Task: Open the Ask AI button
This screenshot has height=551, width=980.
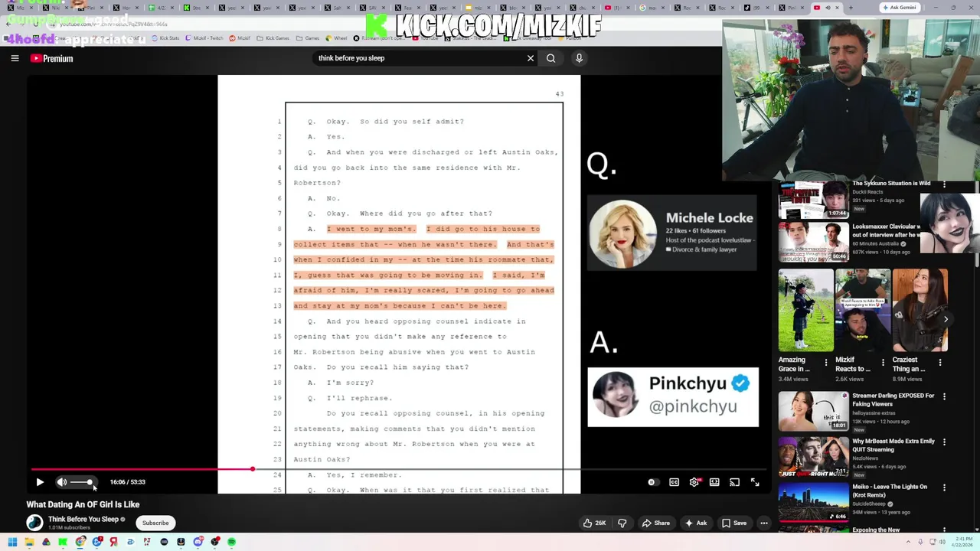Action: (x=696, y=523)
